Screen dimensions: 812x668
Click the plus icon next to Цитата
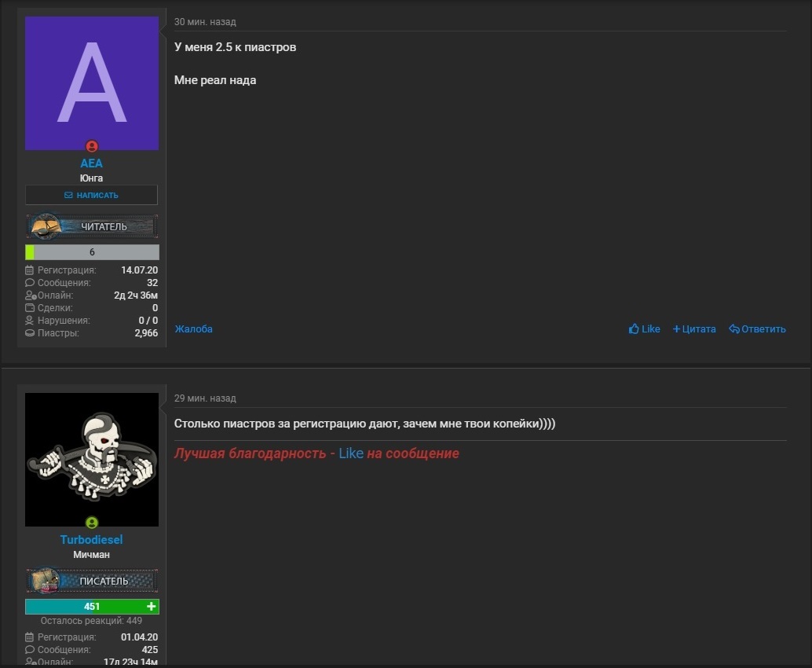pyautogui.click(x=676, y=329)
